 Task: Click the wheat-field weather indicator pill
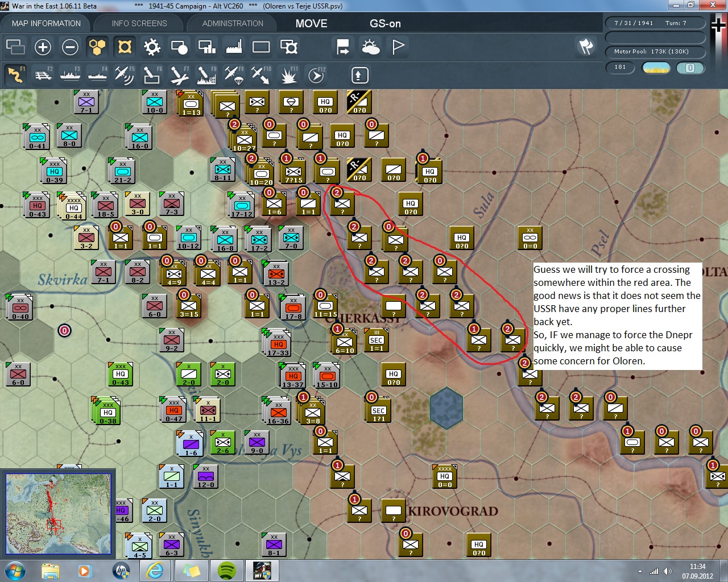(656, 68)
